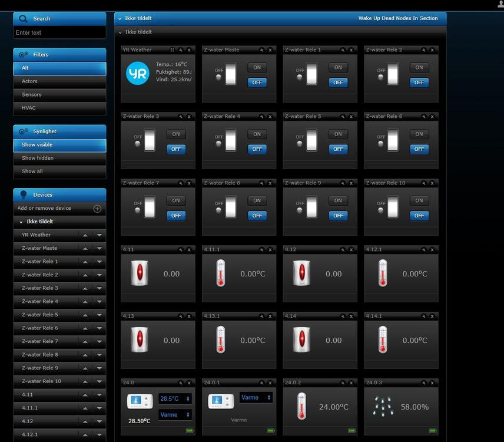Screen dimensions: 504x442
Task: Turn ON Z-water Rele 2
Action: pos(419,68)
